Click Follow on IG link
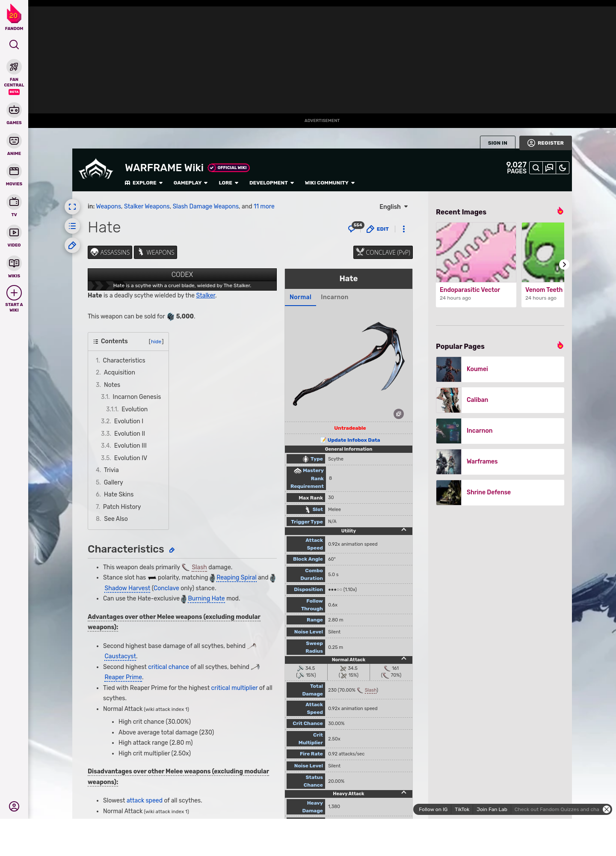The height and width of the screenshot is (856, 616). click(x=433, y=809)
